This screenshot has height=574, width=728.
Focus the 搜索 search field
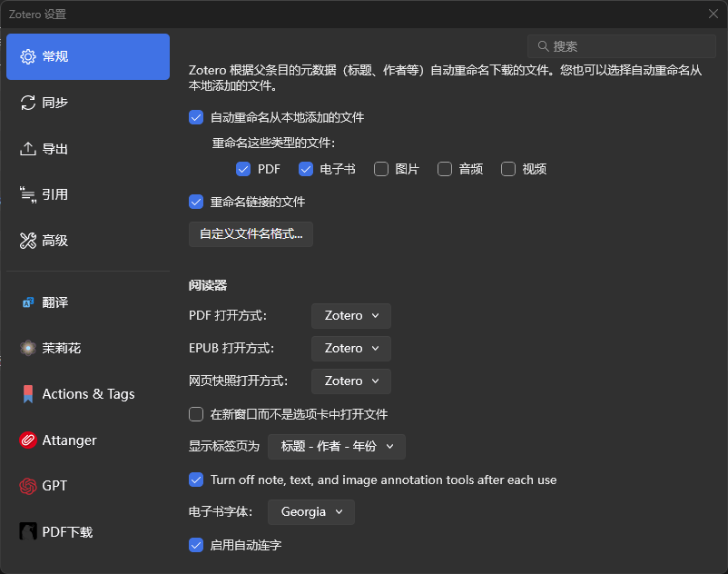[622, 46]
